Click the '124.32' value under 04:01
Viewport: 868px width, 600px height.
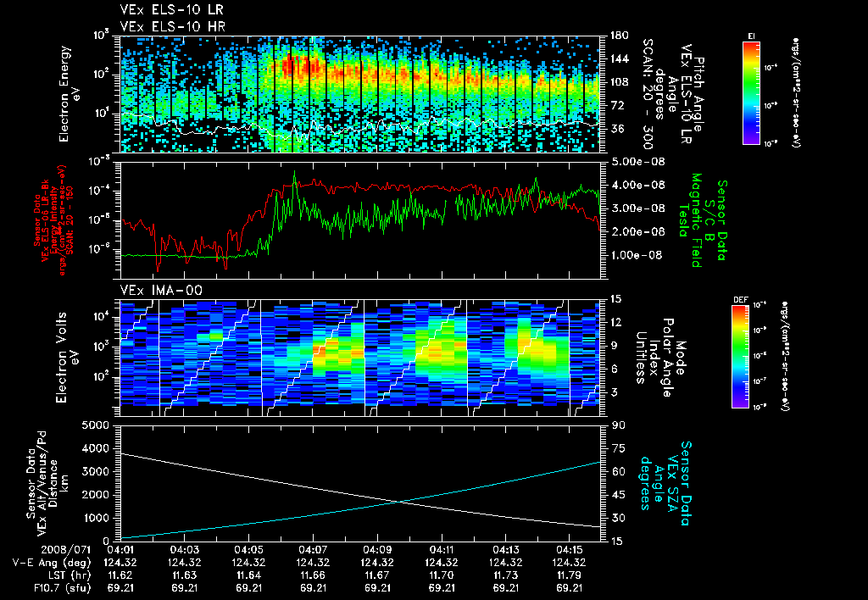120,563
